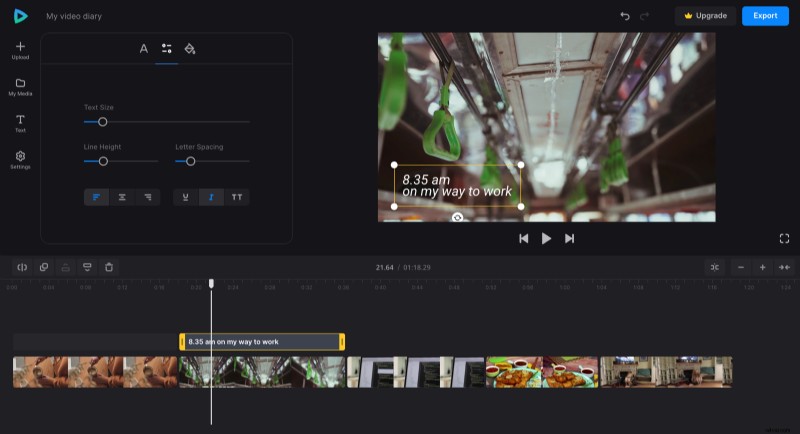Click the app logo play icon
The height and width of the screenshot is (434, 800).
(x=20, y=16)
